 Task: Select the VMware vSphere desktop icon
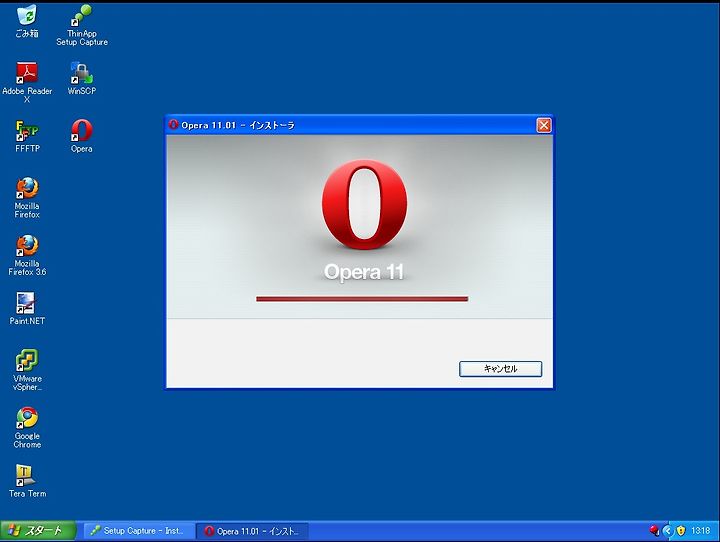27,370
